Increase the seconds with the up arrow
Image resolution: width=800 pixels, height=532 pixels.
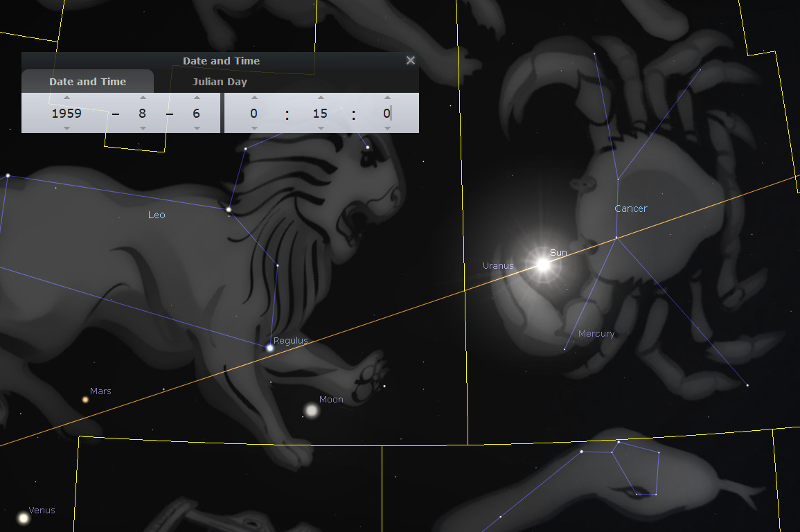[387, 98]
